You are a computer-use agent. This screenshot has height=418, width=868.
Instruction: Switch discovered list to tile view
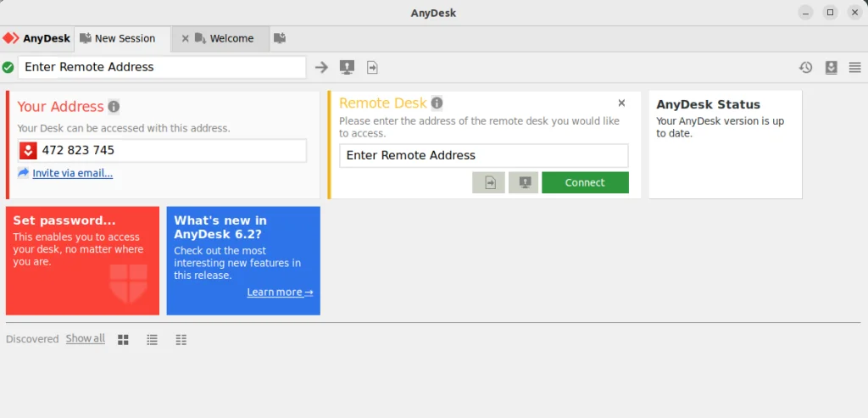124,340
